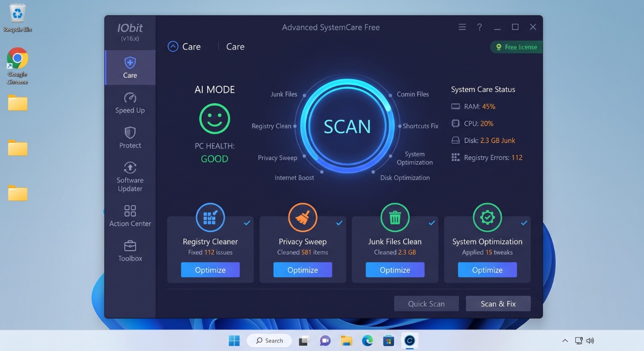
Task: Click the IObit logo in sidebar
Action: point(130,28)
